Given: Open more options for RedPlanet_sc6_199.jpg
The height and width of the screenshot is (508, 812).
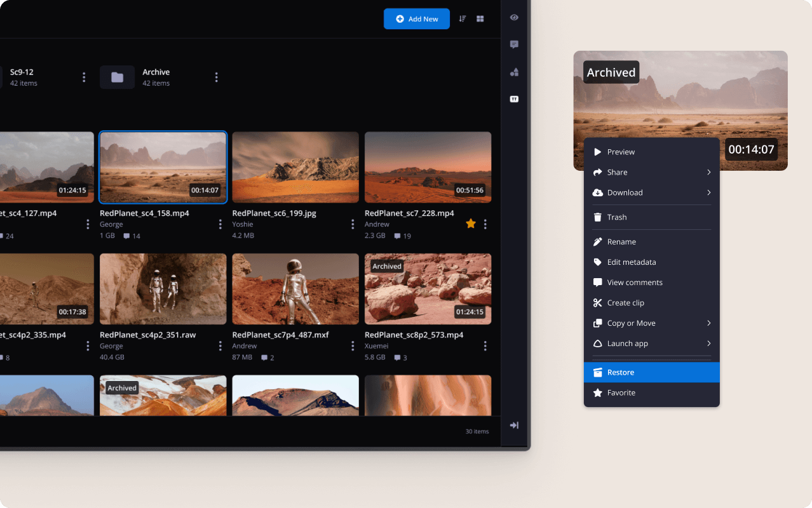Looking at the screenshot, I should coord(353,224).
